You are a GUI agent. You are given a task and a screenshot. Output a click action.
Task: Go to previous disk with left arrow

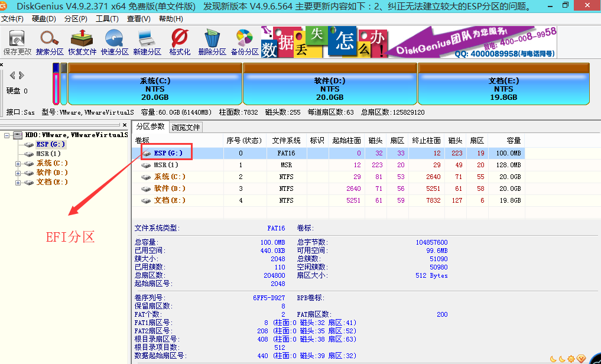point(12,76)
